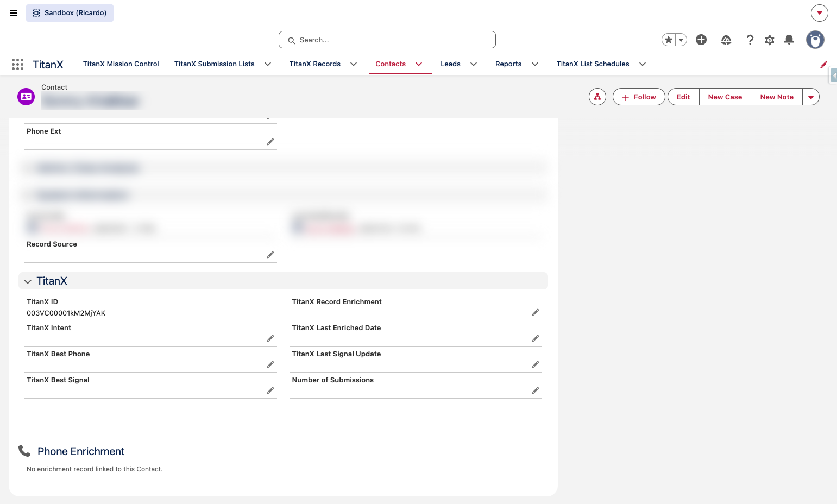This screenshot has width=837, height=504.
Task: Edit the Phone Ext field pencil
Action: pyautogui.click(x=270, y=142)
